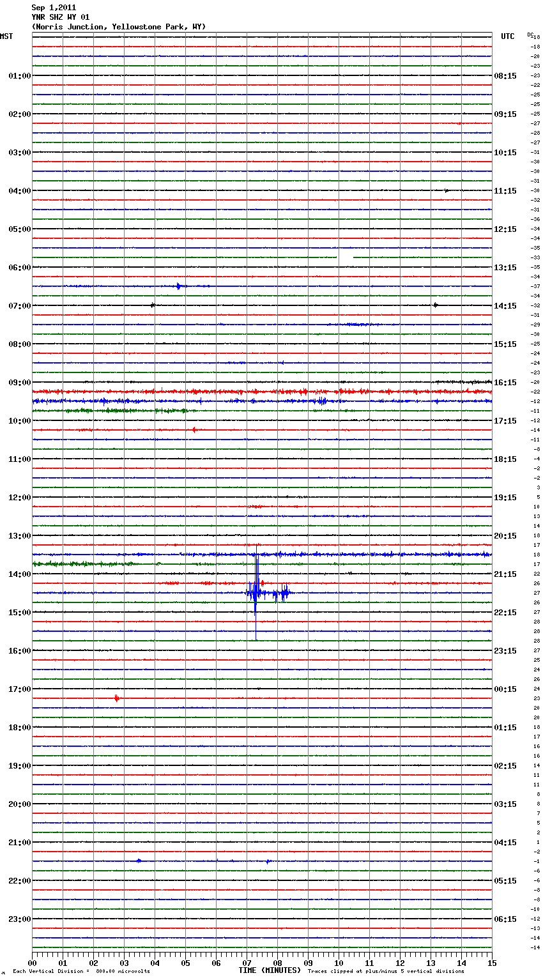Viewport: 543px width, 980px height.
Task: Click the 09:15 UTC time label
Action: click(505, 114)
